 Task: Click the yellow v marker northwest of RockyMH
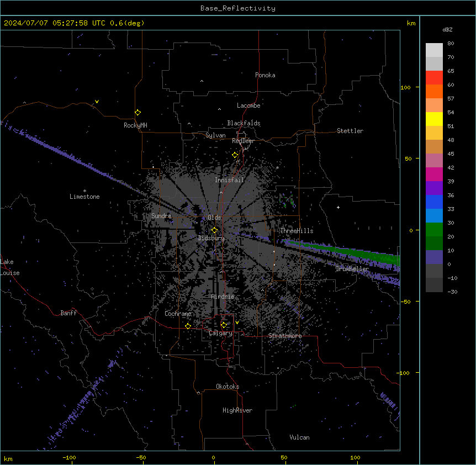click(x=97, y=102)
